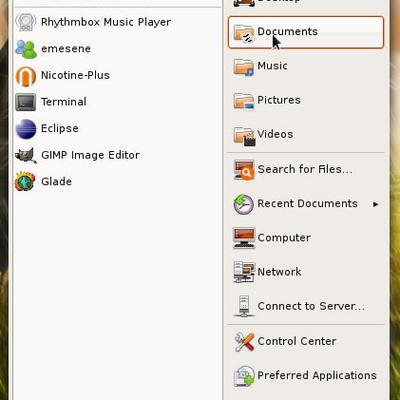
Task: Click the GIMP mascot icon
Action: (26, 155)
